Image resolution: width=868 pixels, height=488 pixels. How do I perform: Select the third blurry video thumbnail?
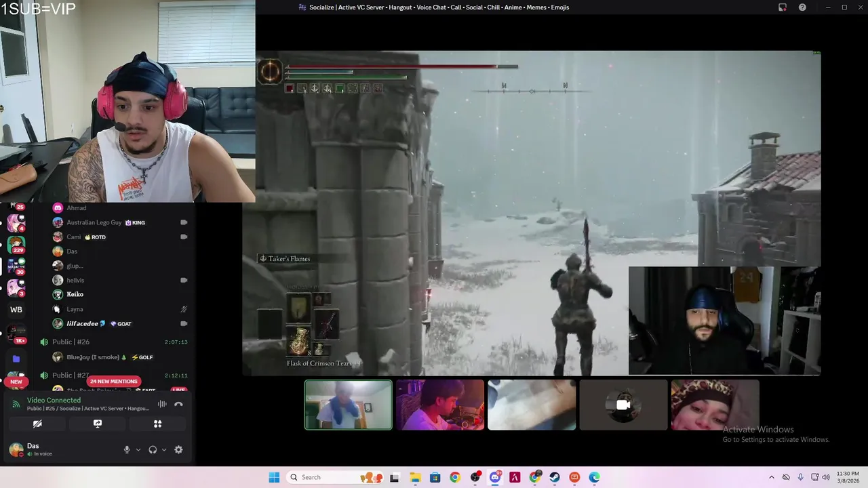[x=532, y=405]
